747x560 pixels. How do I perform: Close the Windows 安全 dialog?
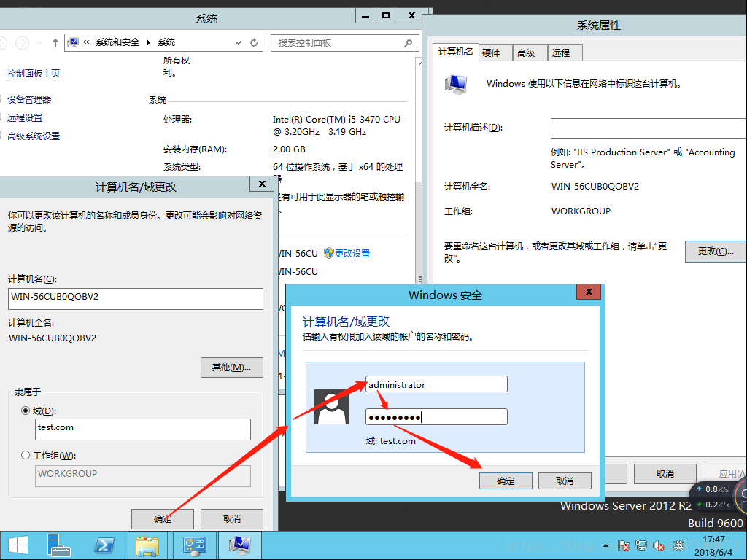click(x=589, y=292)
